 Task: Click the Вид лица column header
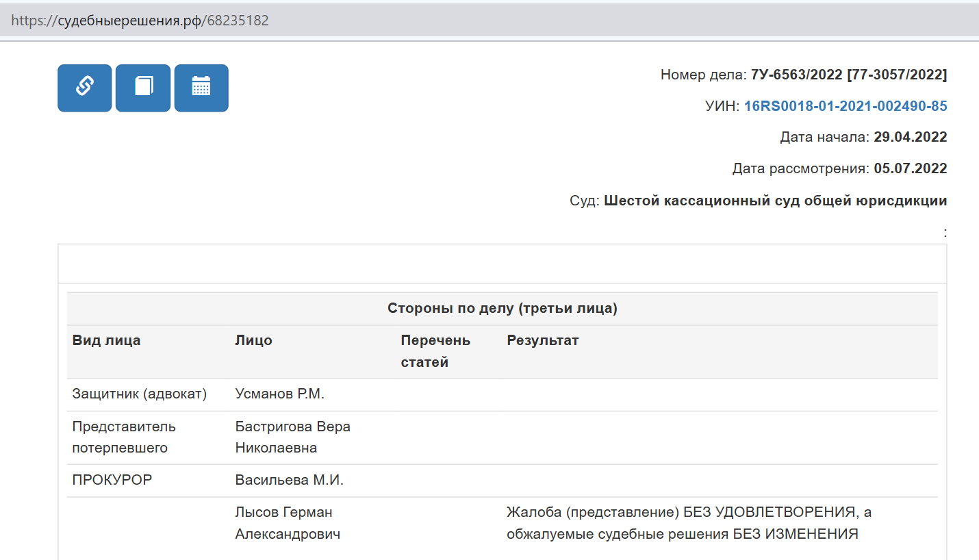click(107, 340)
